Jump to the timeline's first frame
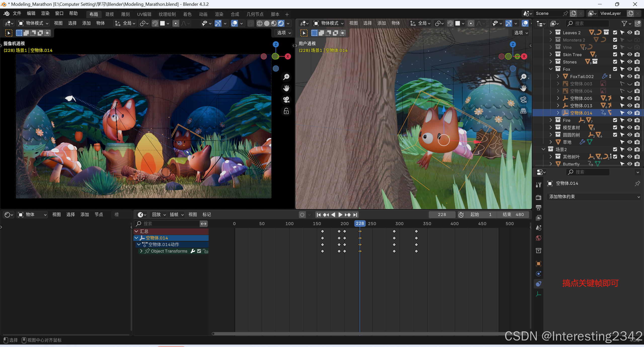 point(319,215)
